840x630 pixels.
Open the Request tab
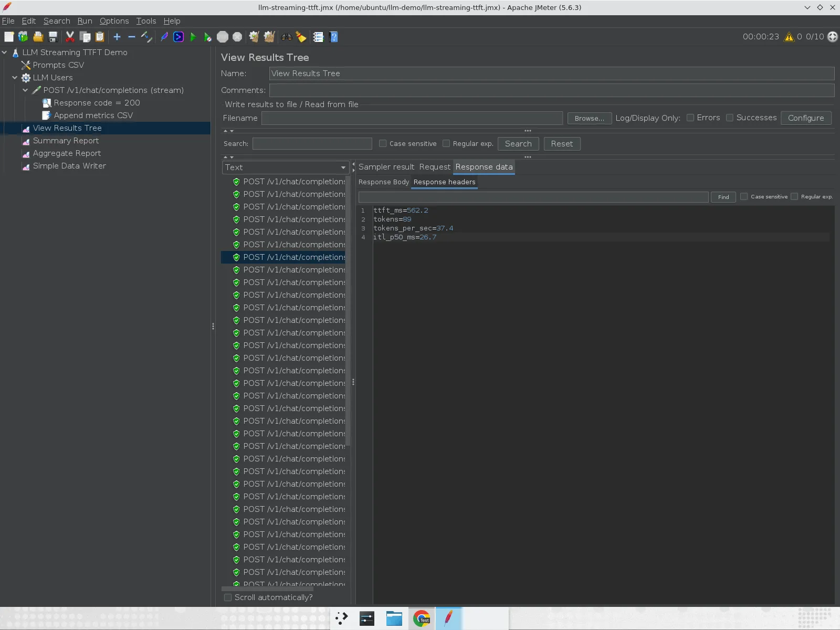435,167
